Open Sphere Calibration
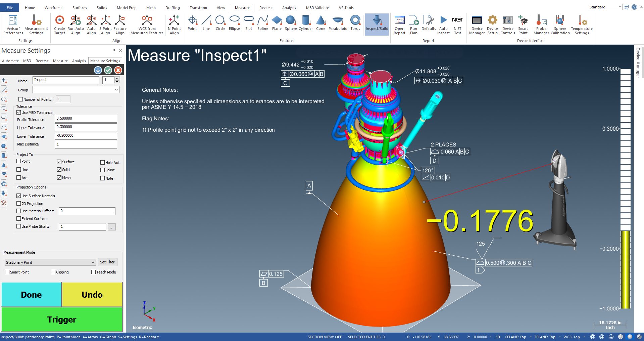 559,24
